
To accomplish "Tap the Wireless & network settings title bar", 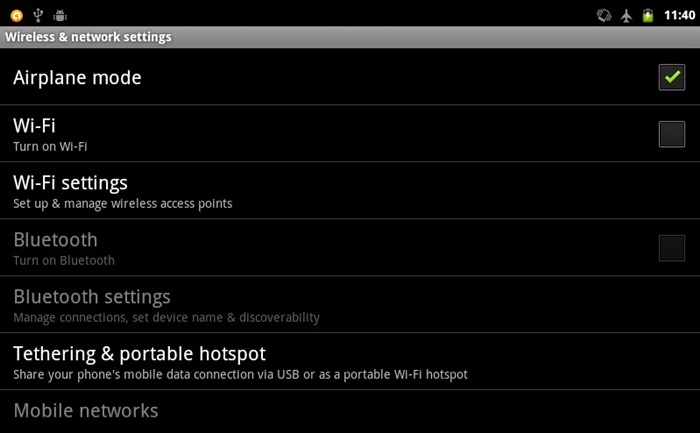I will point(350,37).
